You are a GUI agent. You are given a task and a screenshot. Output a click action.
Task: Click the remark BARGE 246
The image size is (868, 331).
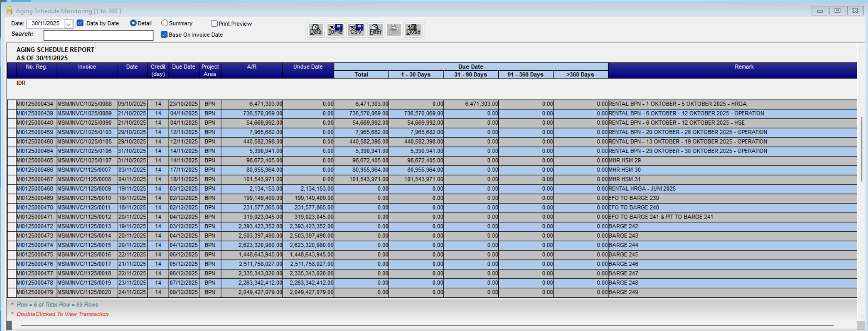pyautogui.click(x=623, y=264)
